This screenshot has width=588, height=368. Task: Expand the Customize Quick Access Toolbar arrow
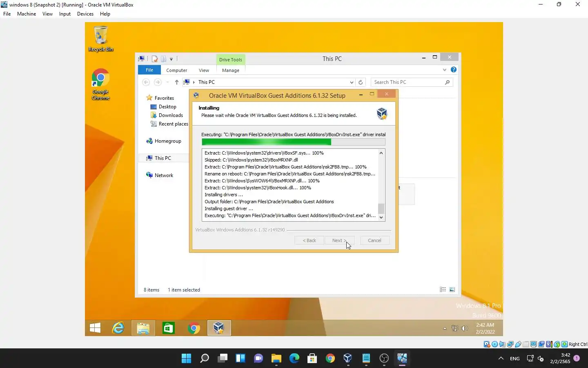point(171,59)
